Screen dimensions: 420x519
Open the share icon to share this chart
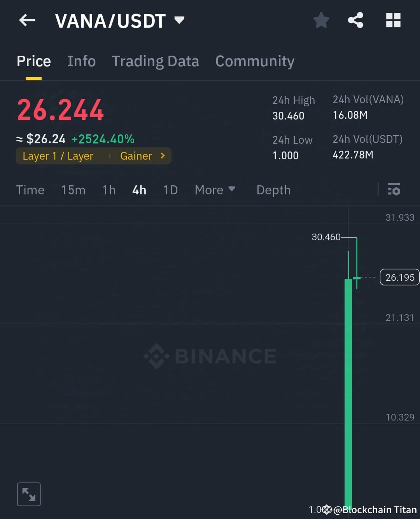(x=355, y=21)
